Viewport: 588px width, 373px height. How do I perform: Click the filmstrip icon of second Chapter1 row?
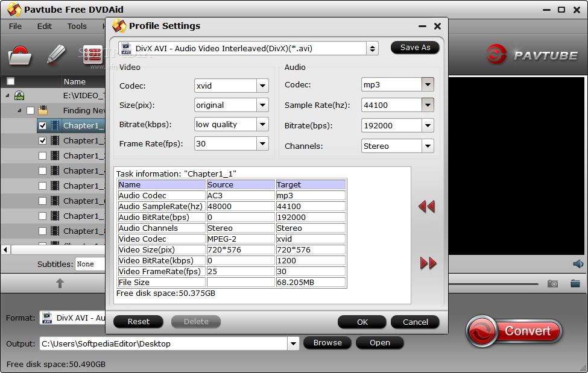click(x=55, y=140)
